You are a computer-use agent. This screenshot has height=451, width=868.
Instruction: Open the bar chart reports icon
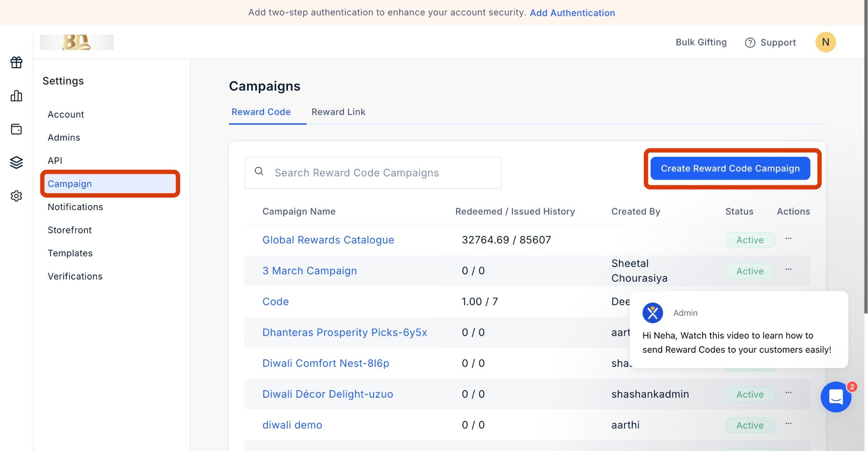coord(16,96)
